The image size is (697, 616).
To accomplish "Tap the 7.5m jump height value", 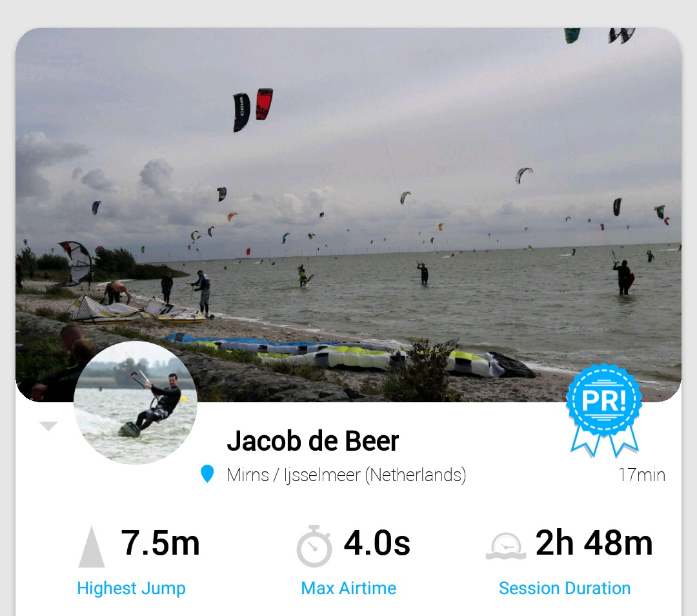I will 160,543.
